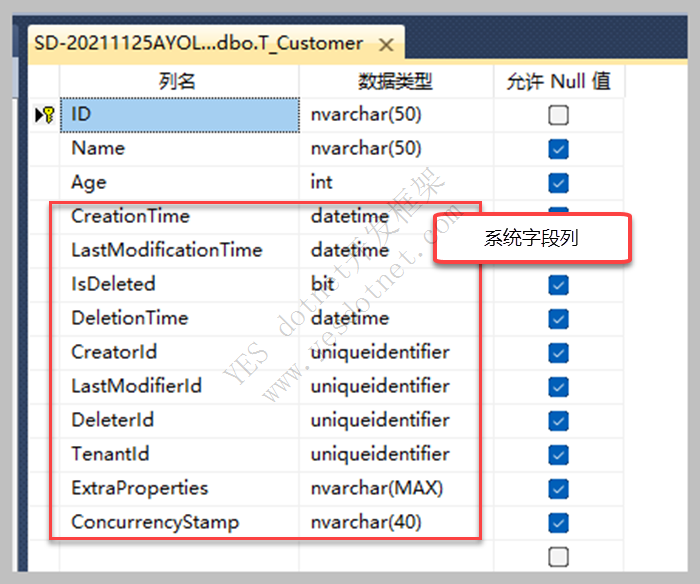Click the bit data type for IsDeleted
Image resolution: width=700 pixels, height=584 pixels.
click(x=396, y=284)
